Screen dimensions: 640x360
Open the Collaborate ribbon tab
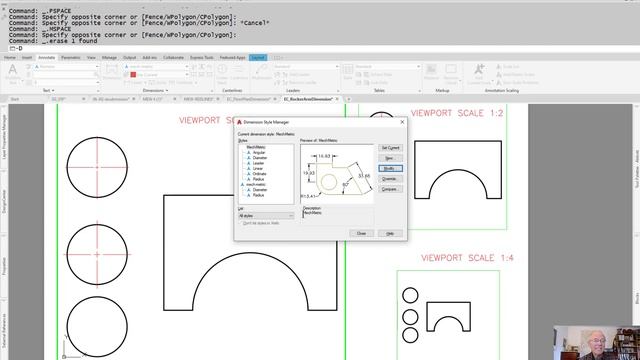point(173,58)
